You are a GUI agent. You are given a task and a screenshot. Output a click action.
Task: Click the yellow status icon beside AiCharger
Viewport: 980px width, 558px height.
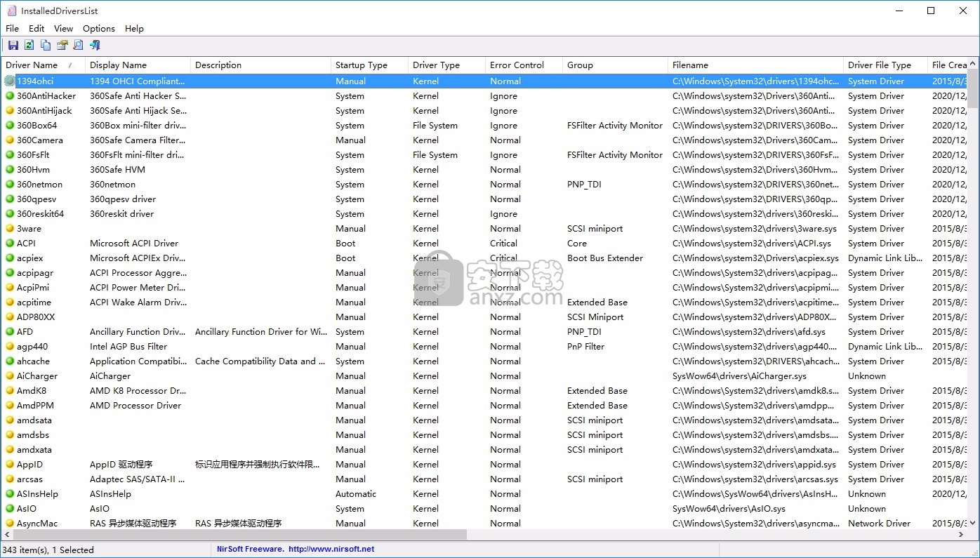(x=10, y=376)
